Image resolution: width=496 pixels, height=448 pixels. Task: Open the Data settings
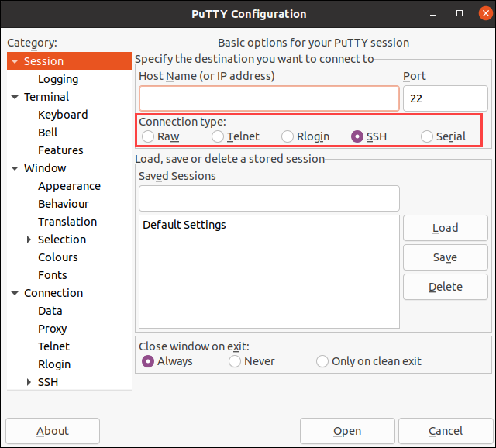pos(50,311)
